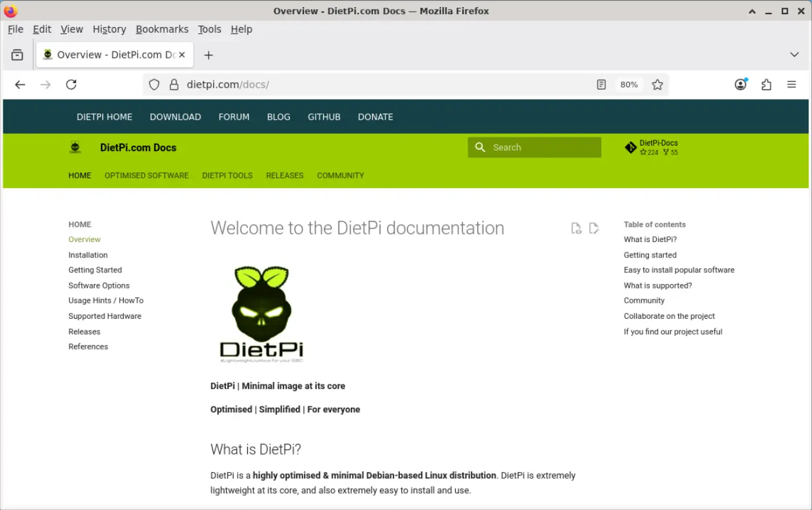Click the reload page icon
Viewport: 812px width, 510px height.
click(x=71, y=84)
